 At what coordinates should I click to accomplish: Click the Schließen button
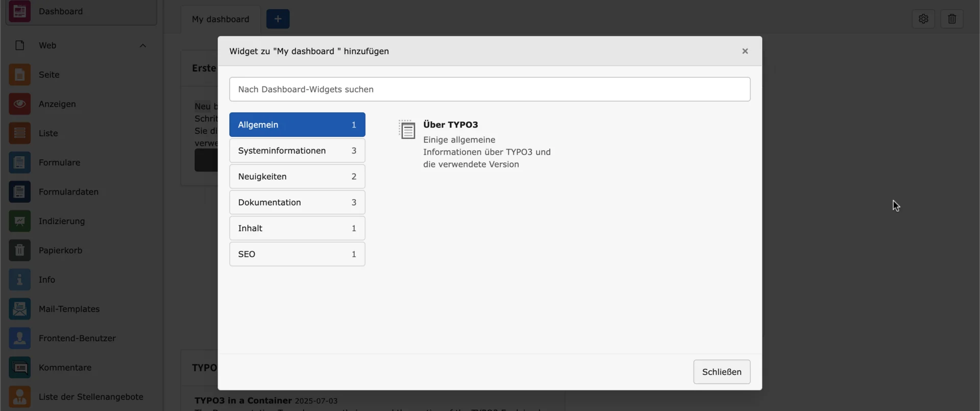[x=722, y=372]
